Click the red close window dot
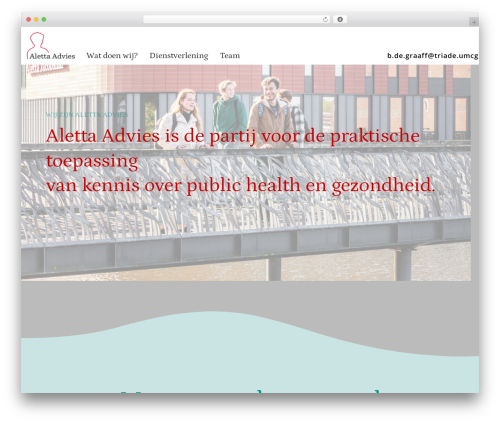Screen dimensions: 500x423 pos(29,20)
